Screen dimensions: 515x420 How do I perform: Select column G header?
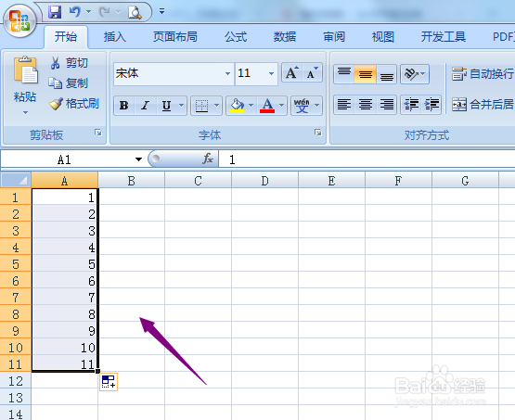pyautogui.click(x=465, y=181)
